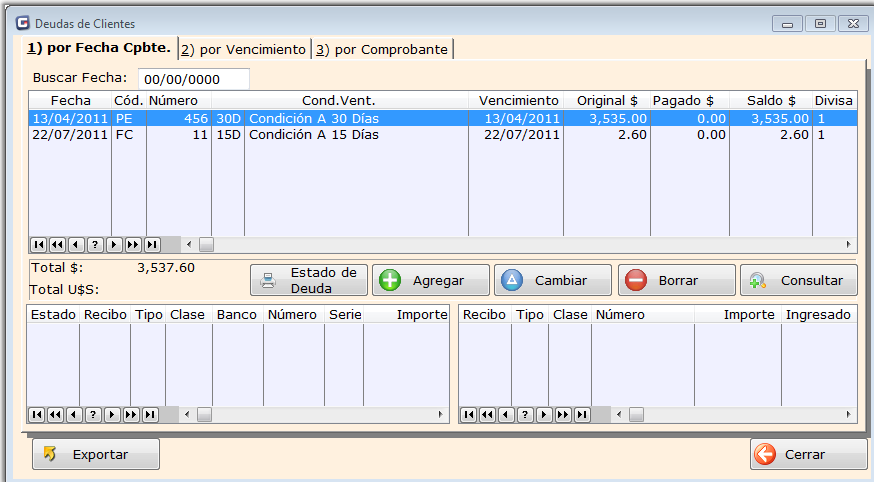Open the por Comprobante tab
The image size is (874, 482).
[381, 49]
